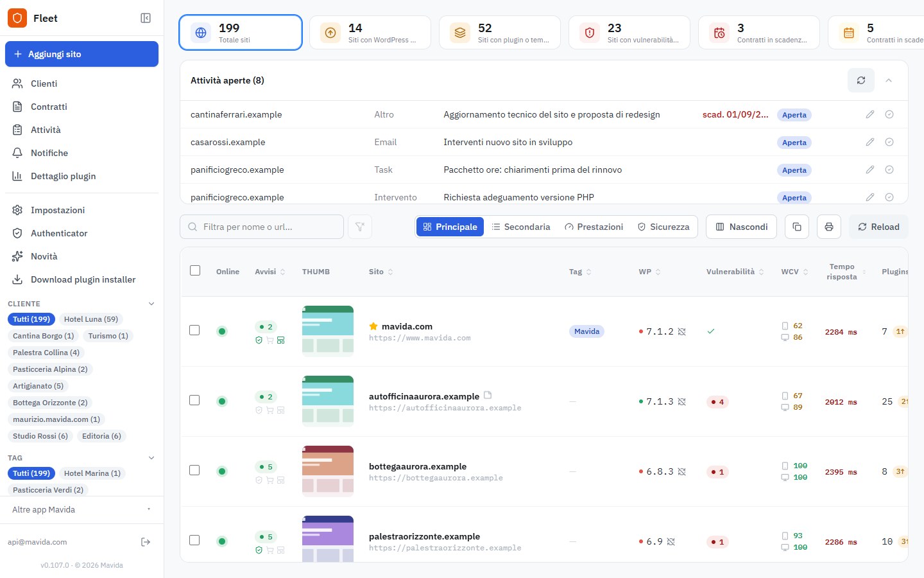Select the Principale view tab
The width and height of the screenshot is (924, 578).
[x=450, y=227]
